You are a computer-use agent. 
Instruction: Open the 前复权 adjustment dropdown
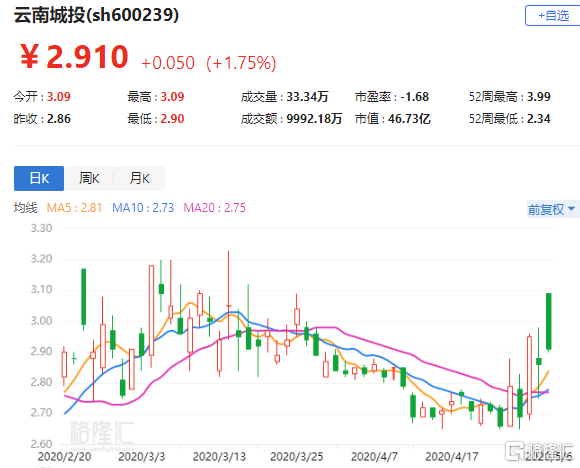pos(552,209)
